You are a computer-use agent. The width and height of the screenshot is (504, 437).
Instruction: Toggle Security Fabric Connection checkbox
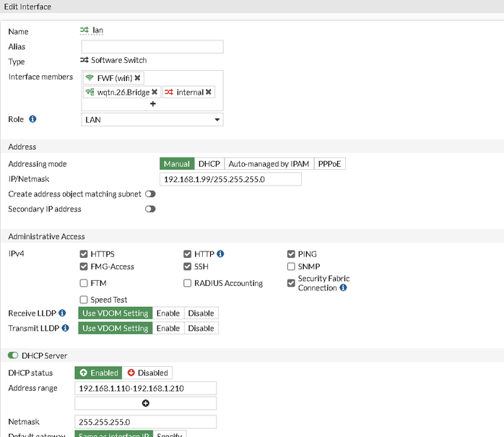tap(291, 283)
